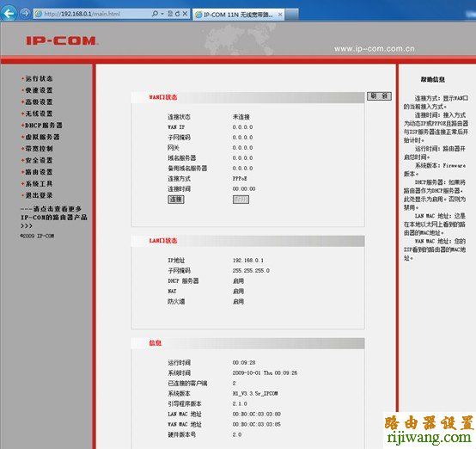Image resolution: width=476 pixels, height=449 pixels.
Task: Open the address bar dropdown arrow
Action: coord(162,14)
